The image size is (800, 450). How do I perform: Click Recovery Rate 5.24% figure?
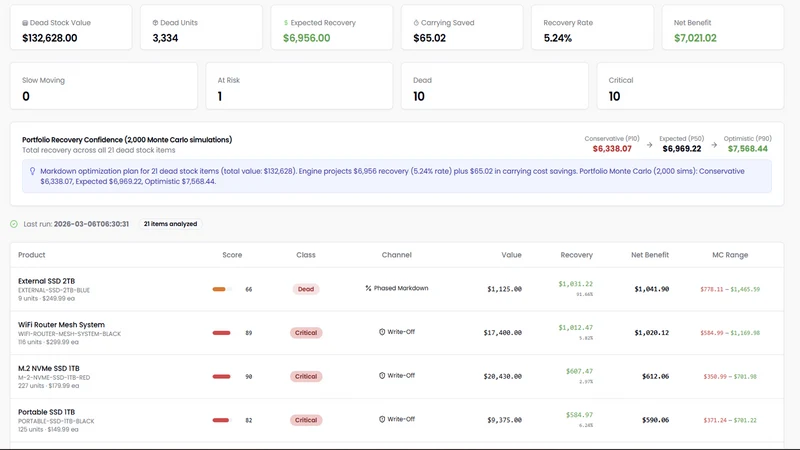558,38
